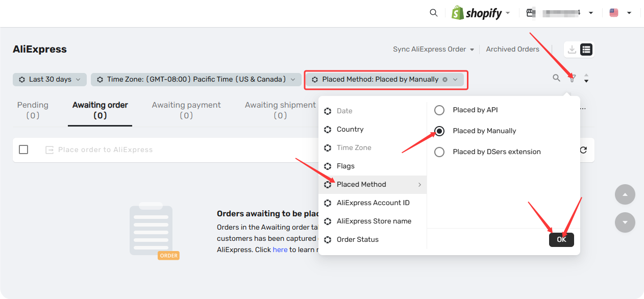Select the Date filter option

coord(373,111)
